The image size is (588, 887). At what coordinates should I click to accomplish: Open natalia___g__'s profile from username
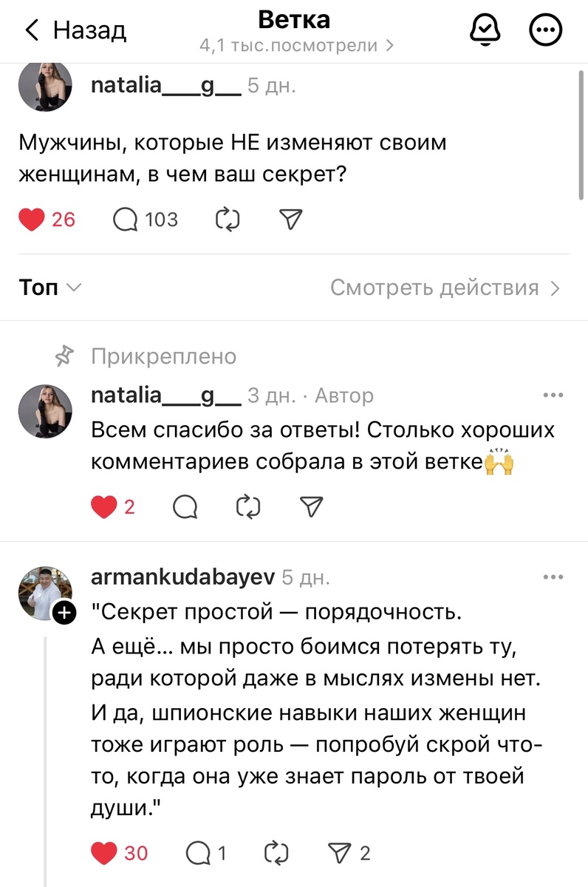click(164, 84)
